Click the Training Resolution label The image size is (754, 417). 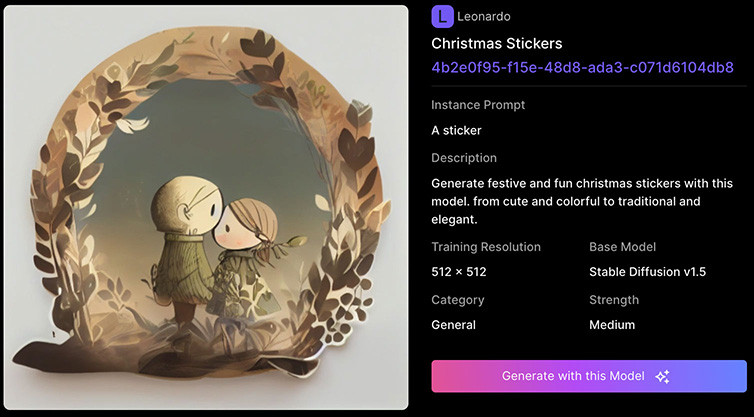[x=486, y=247]
